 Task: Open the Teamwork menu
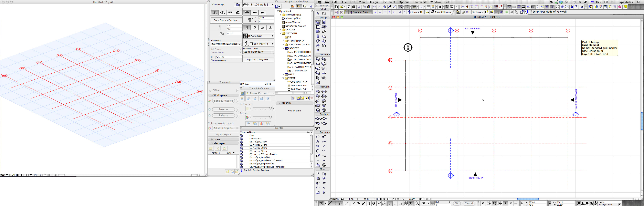pos(420,2)
